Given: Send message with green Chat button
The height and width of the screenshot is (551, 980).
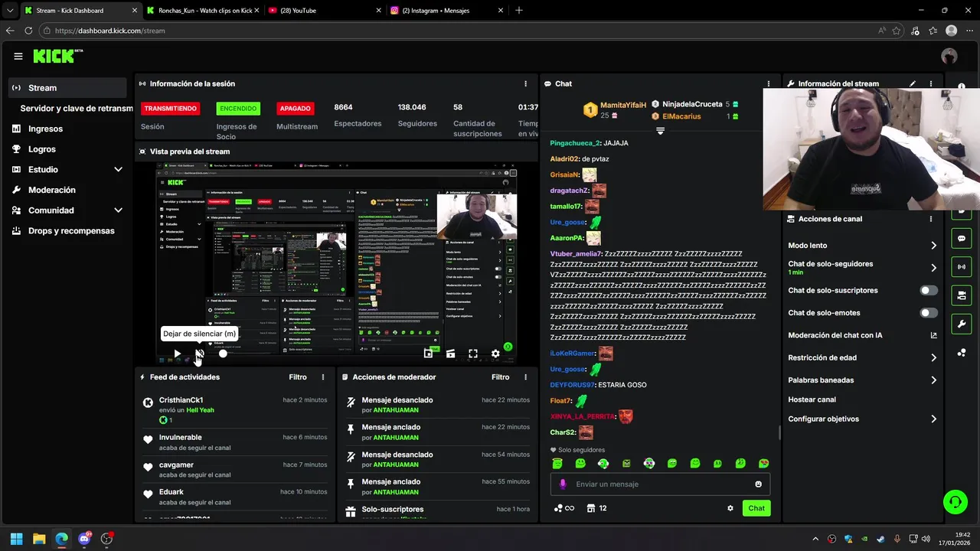Looking at the screenshot, I should pyautogui.click(x=756, y=508).
